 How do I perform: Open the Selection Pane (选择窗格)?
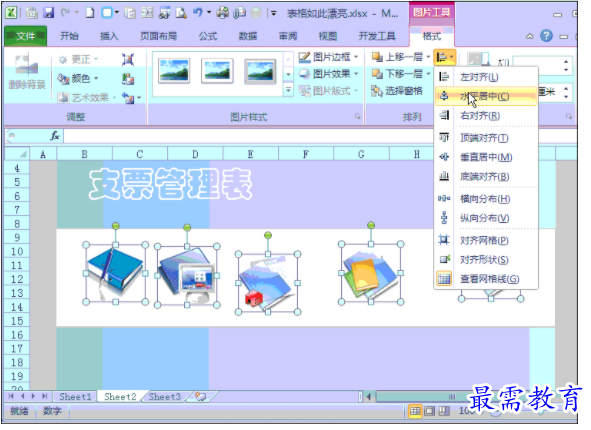click(397, 91)
